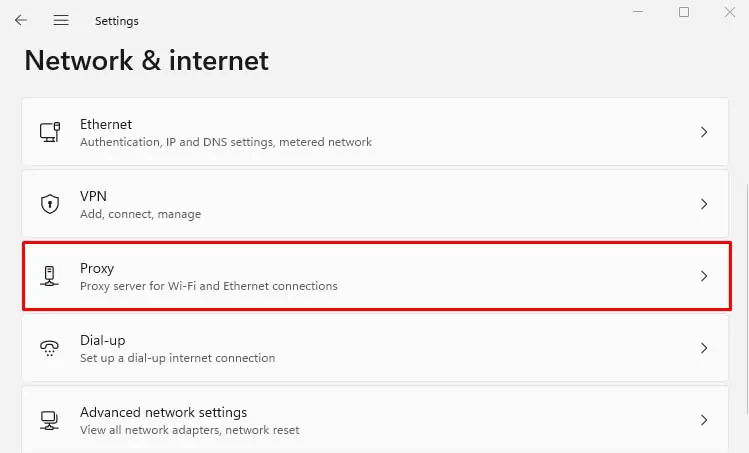Click the Ethernet monitor icon
This screenshot has height=453, width=749.
(x=49, y=132)
